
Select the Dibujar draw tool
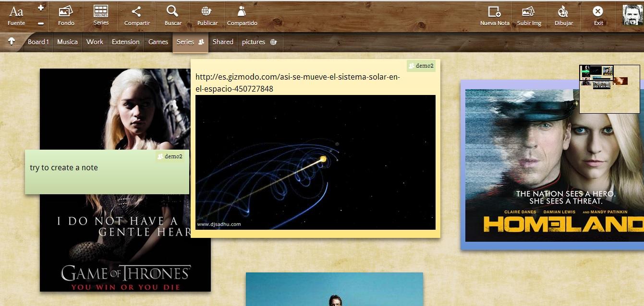[x=564, y=16]
